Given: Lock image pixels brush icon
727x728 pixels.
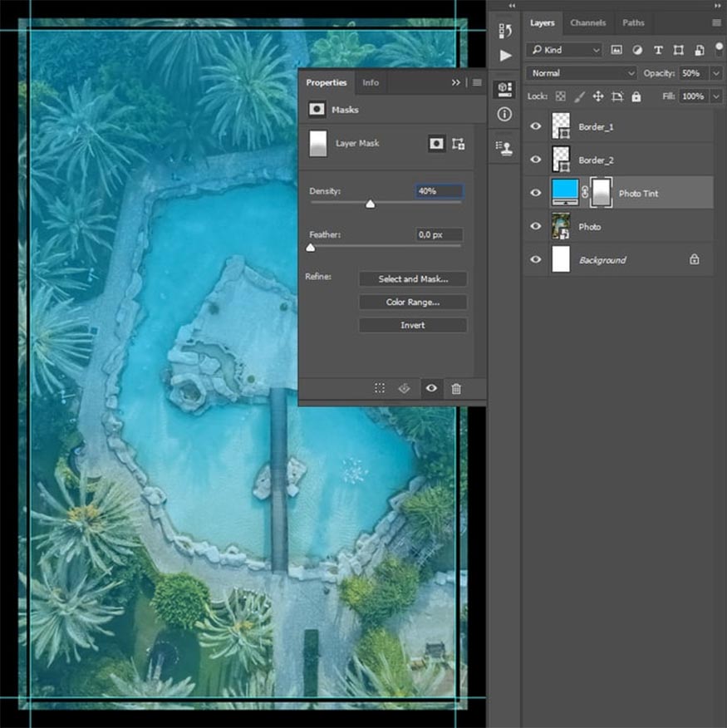Looking at the screenshot, I should (x=579, y=96).
